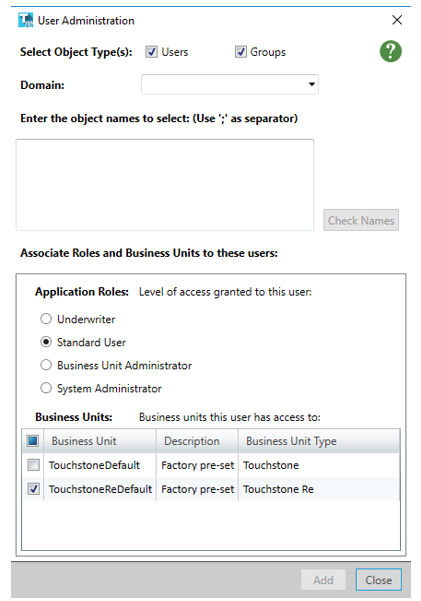This screenshot has height=601, width=421.
Task: Choose System Administrator role
Action: coord(46,388)
